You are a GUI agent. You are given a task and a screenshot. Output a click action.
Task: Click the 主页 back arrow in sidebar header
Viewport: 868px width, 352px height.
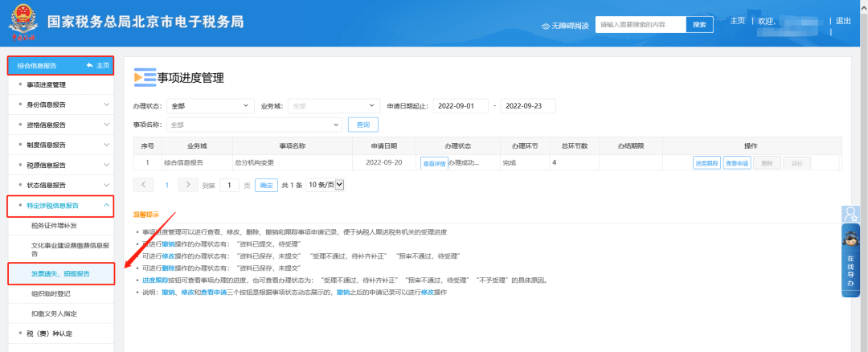[89, 65]
